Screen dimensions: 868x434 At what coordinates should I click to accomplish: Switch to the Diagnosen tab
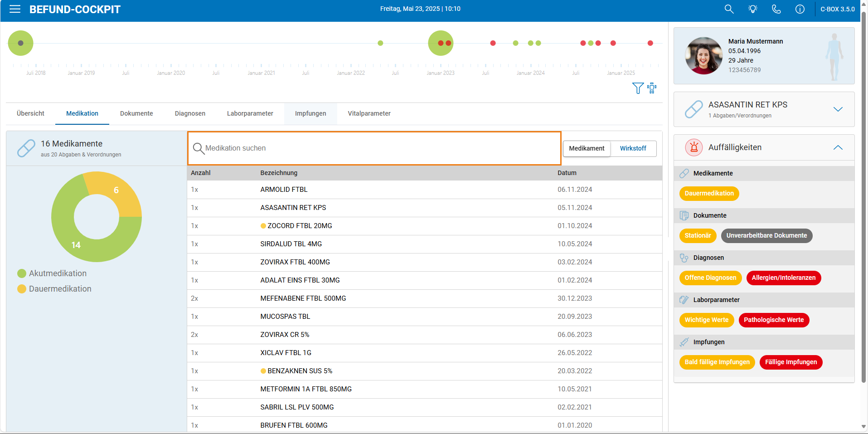190,113
